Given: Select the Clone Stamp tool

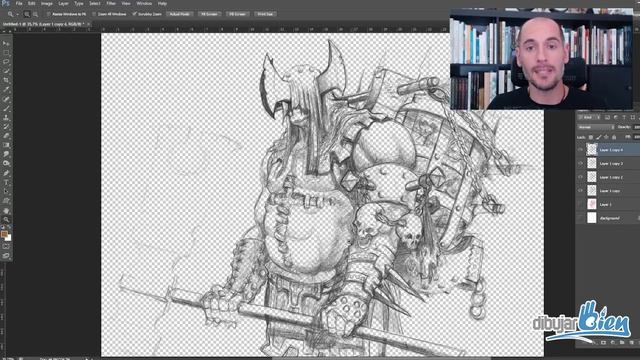Looking at the screenshot, I should click(x=6, y=118).
